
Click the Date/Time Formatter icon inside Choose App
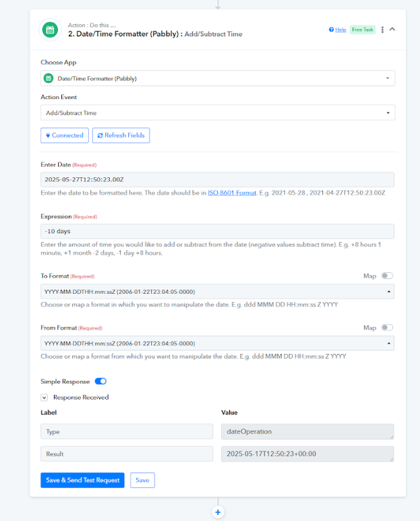click(49, 78)
